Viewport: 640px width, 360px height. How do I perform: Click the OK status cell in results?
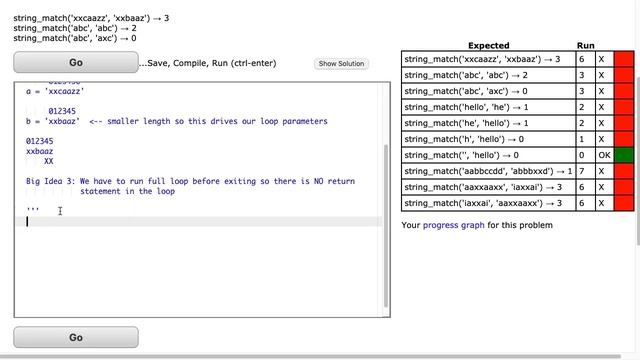pos(604,155)
